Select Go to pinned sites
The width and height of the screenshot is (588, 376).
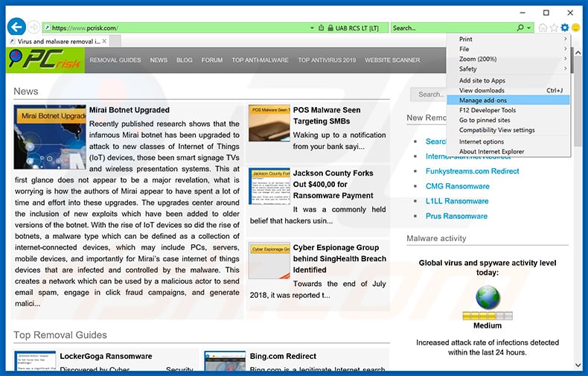(508, 120)
